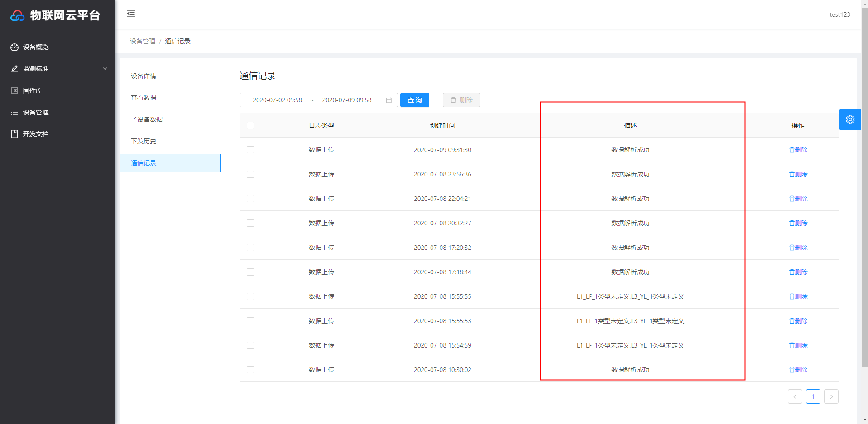868x424 pixels.
Task: Click the disabled 删除 batch button
Action: pos(461,100)
